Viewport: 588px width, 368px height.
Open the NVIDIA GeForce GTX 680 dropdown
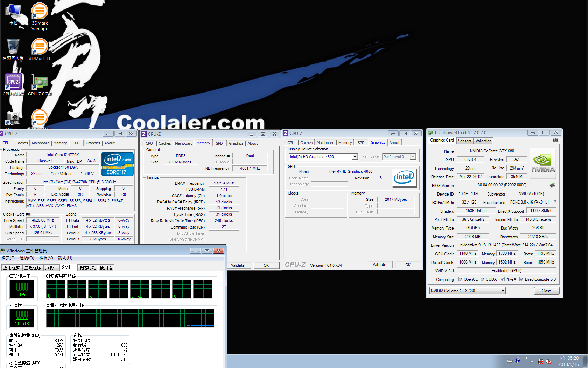(467, 291)
